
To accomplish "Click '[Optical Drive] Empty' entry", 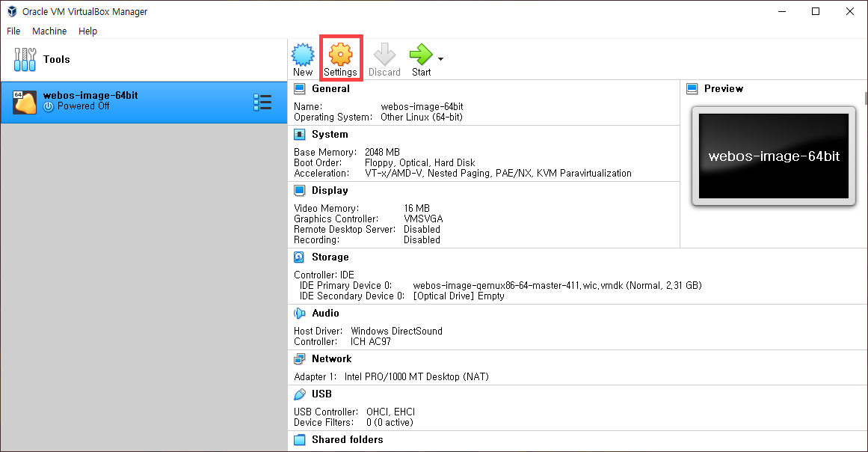I will tap(459, 296).
